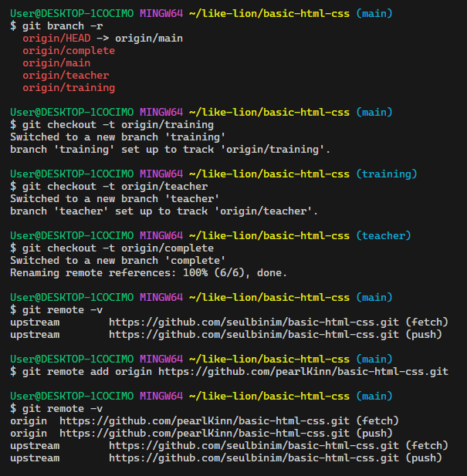Click the cyan "(teacher)" branch indicator

(383, 235)
